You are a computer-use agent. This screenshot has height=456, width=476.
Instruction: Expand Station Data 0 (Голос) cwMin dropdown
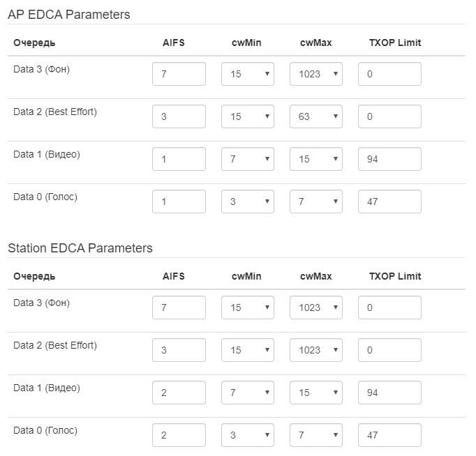point(247,435)
